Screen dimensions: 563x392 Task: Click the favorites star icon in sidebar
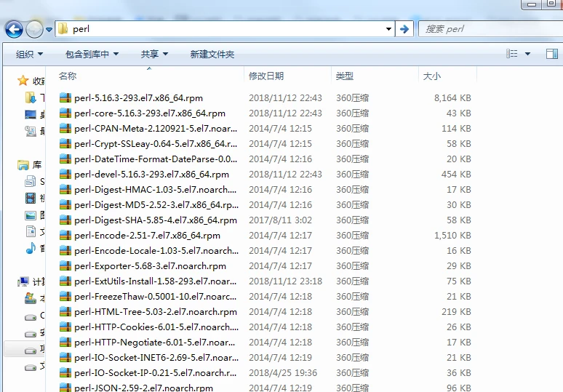click(x=23, y=81)
